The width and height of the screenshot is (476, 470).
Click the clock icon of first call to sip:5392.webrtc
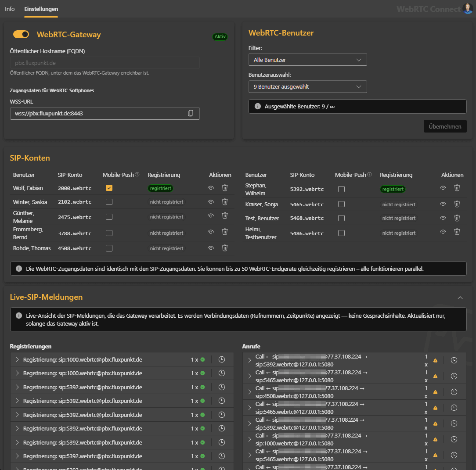(x=454, y=360)
